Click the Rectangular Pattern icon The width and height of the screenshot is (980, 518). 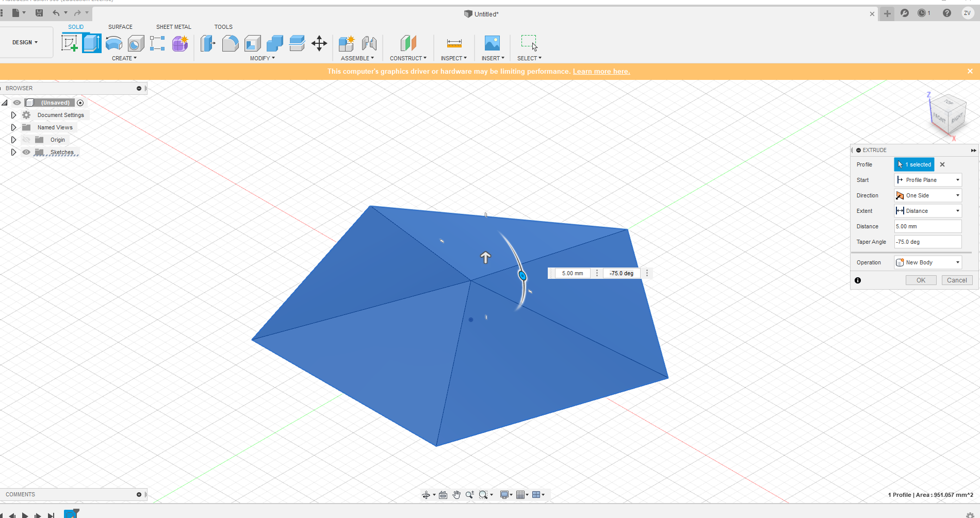click(157, 43)
